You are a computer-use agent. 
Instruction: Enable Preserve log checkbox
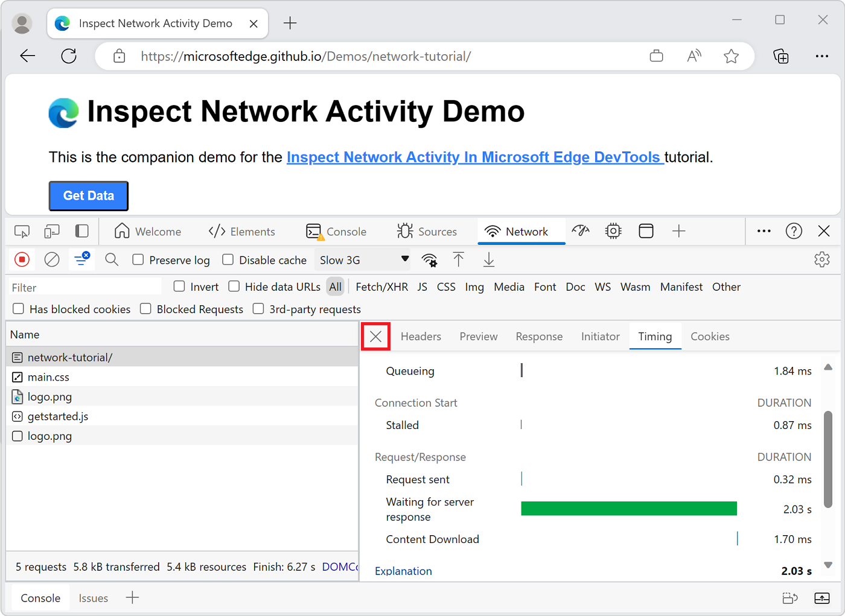click(138, 259)
